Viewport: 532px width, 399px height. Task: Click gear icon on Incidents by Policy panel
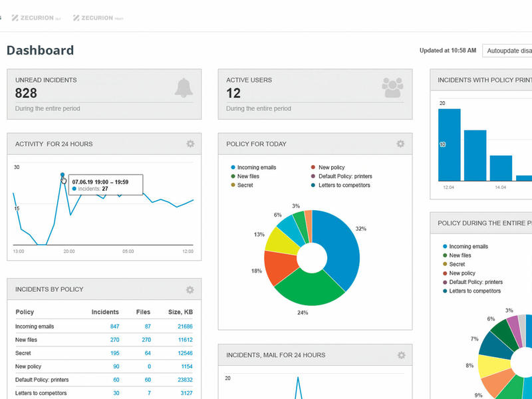pos(190,289)
